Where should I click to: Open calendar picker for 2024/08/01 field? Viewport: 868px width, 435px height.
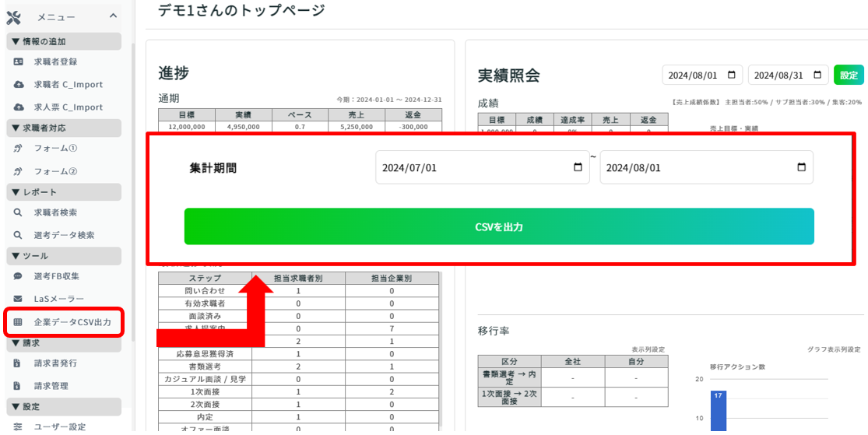click(x=801, y=167)
